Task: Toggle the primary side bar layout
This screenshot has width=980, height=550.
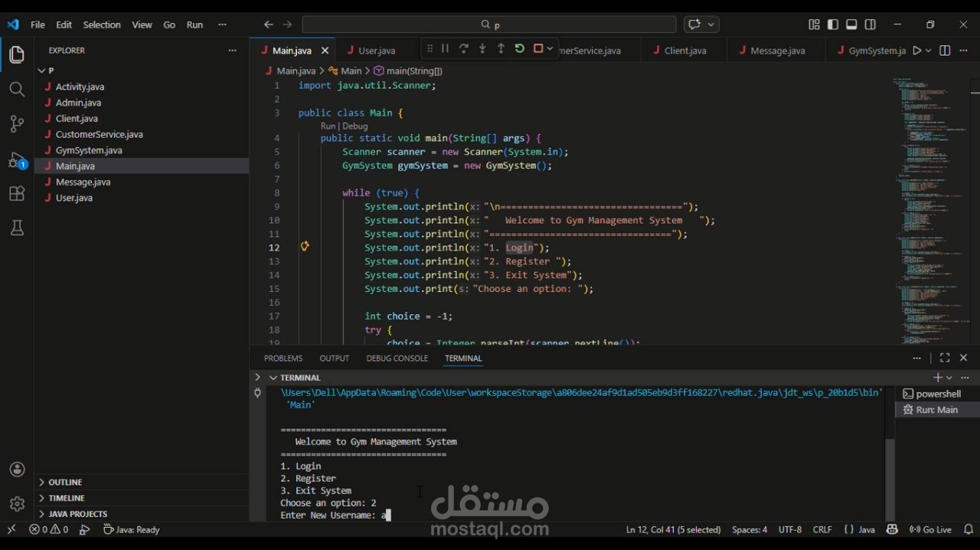Action: coord(833,25)
